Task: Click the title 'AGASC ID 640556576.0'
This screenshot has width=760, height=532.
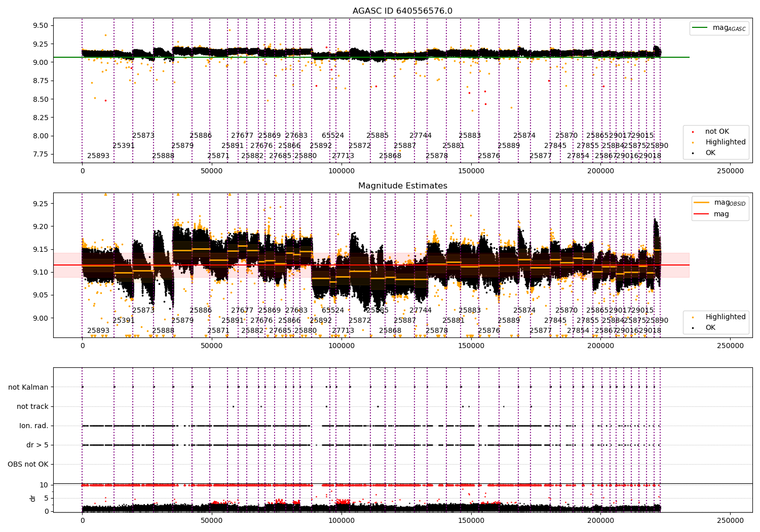Action: pos(402,11)
